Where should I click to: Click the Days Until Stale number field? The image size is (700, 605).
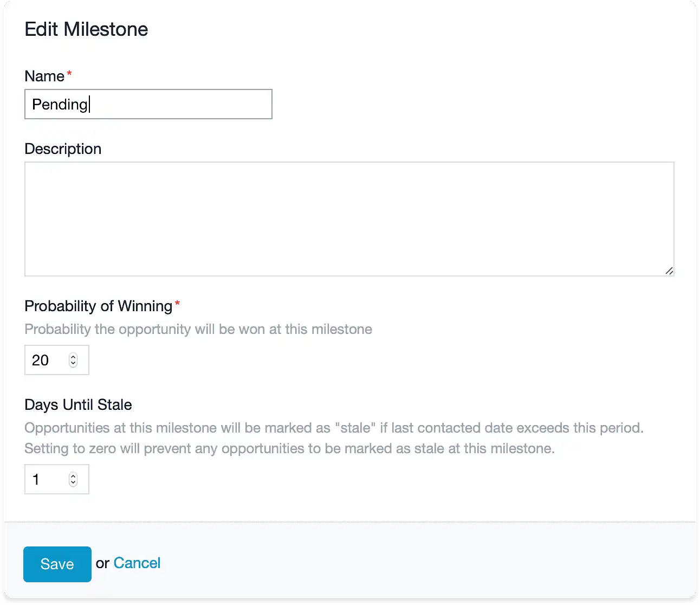tap(57, 479)
